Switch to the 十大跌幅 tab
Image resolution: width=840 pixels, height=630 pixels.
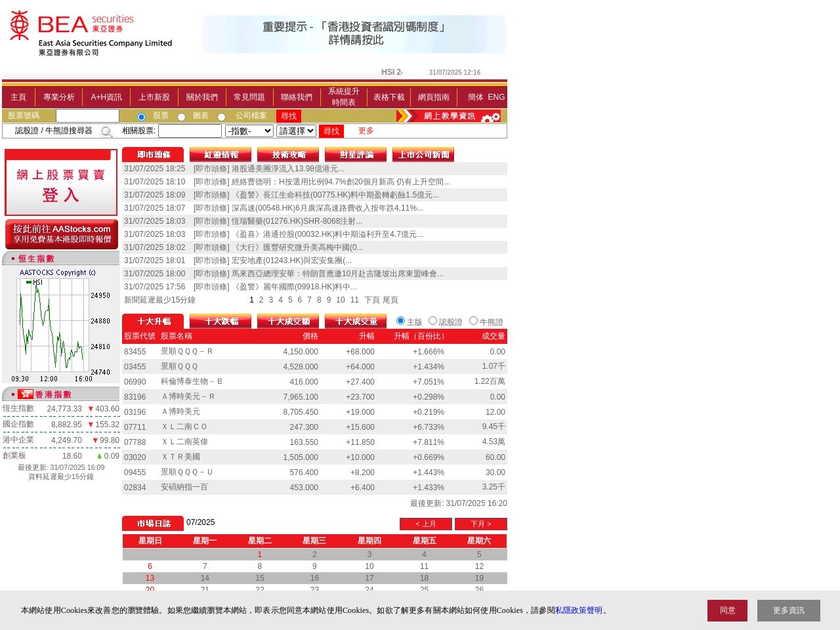pyautogui.click(x=220, y=322)
